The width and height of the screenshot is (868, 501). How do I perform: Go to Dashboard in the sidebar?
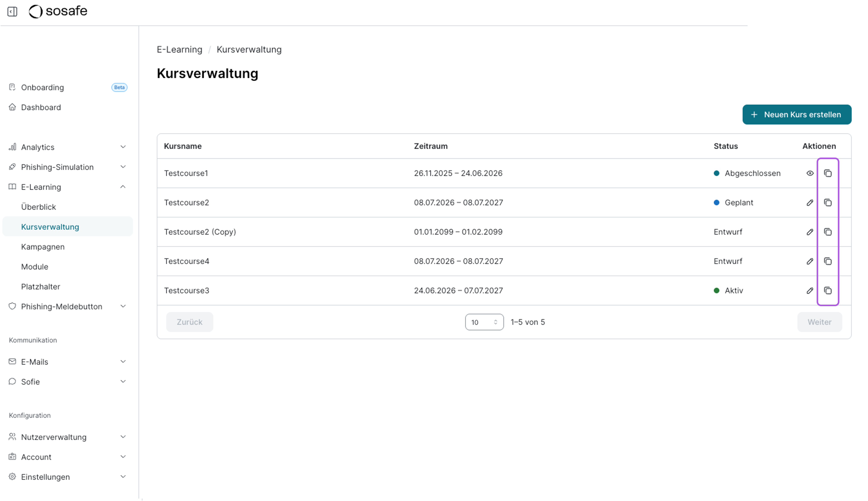[41, 107]
